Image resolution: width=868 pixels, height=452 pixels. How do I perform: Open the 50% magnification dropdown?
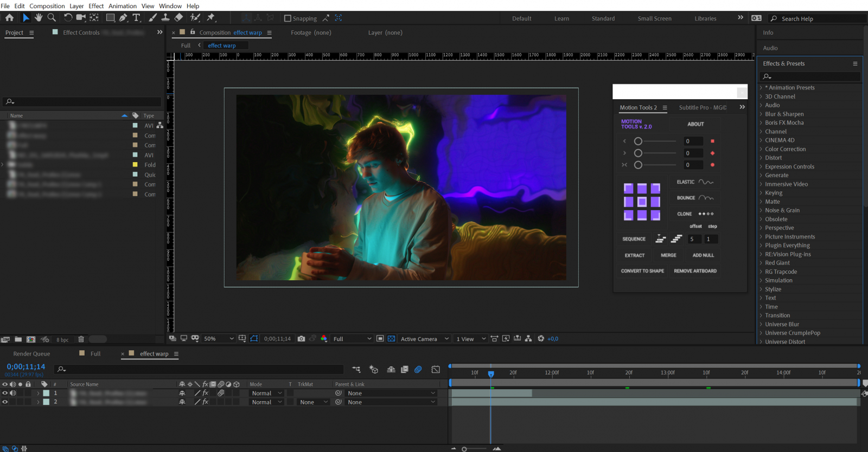pos(219,339)
